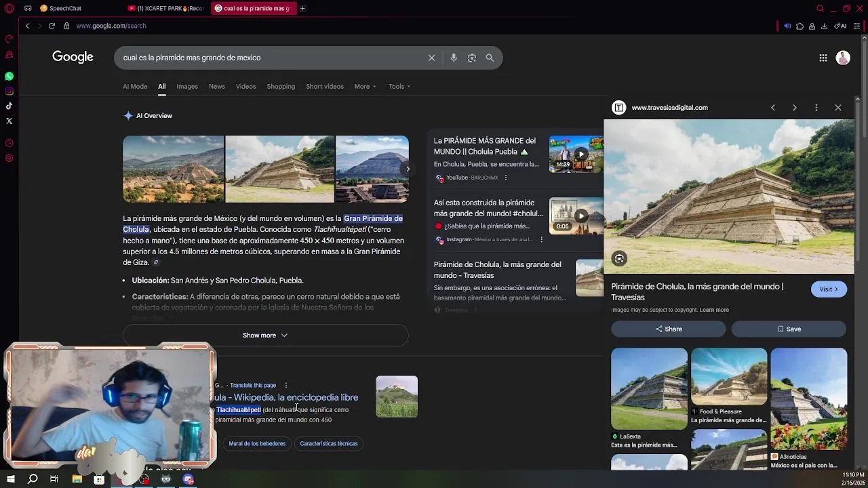Open the Windows Start menu
Image resolution: width=868 pixels, height=488 pixels.
tap(10, 479)
